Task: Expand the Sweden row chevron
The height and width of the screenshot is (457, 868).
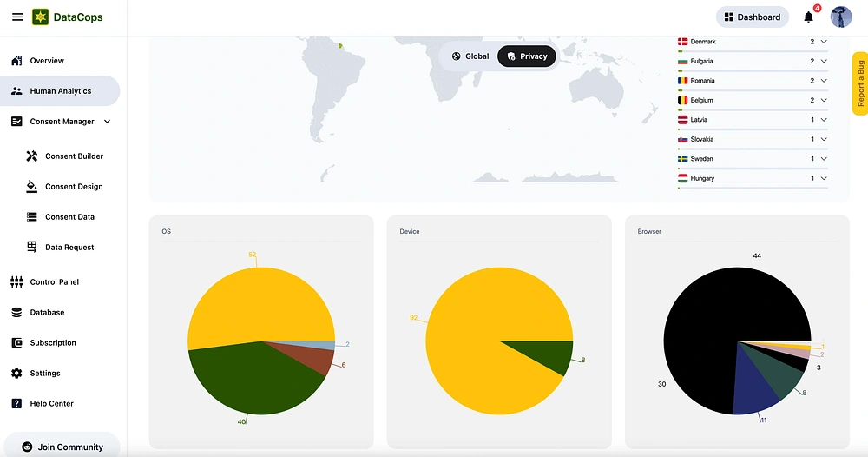Action: (824, 158)
